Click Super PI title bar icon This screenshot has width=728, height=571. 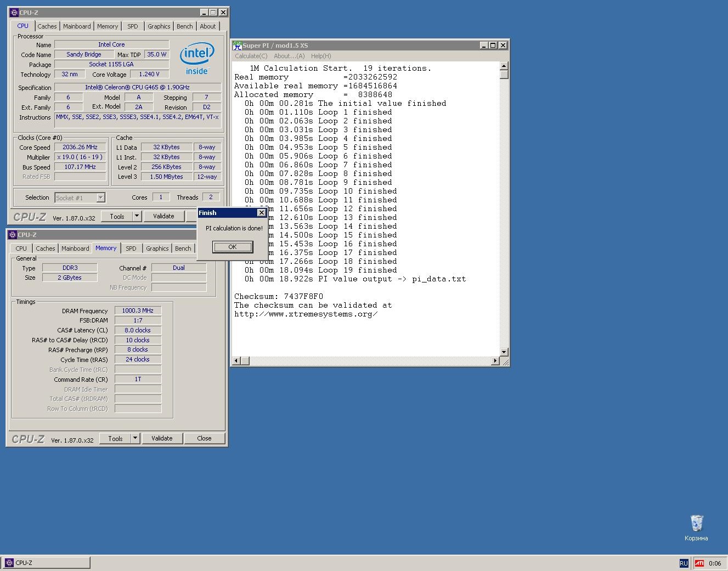[237, 45]
